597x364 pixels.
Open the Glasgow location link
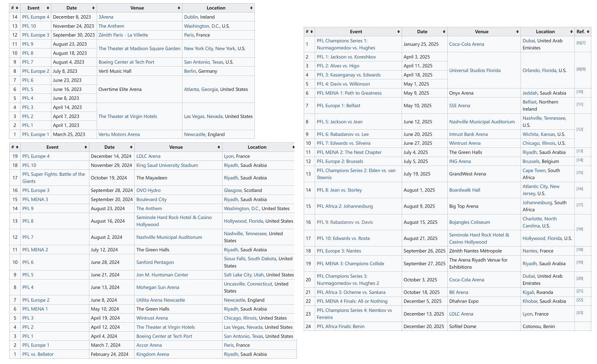233,190
